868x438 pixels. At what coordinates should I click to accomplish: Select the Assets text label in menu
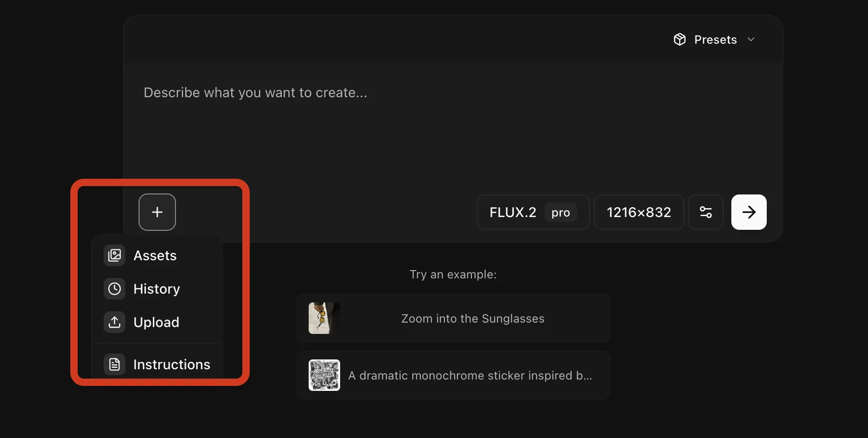tap(155, 255)
